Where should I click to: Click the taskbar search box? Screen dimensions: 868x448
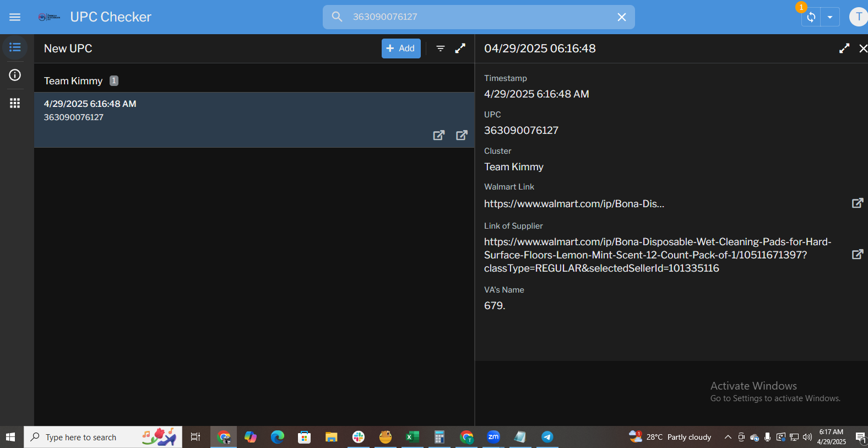click(x=103, y=437)
